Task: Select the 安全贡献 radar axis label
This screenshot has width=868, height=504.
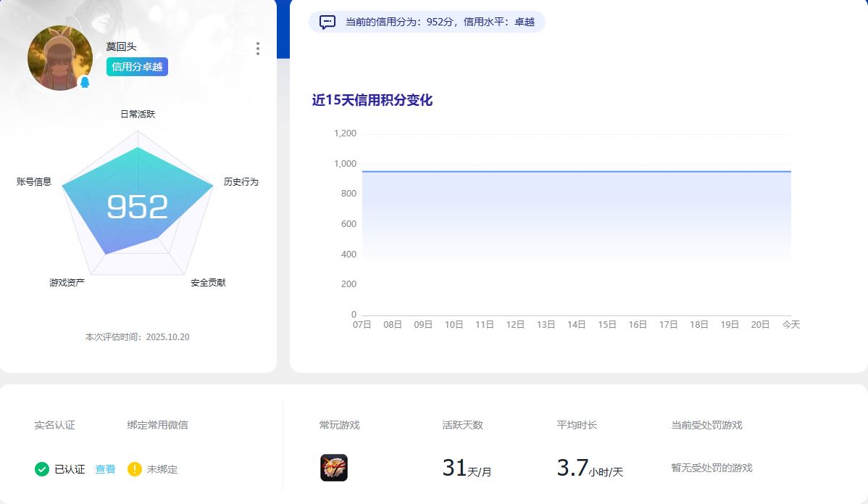Action: [208, 282]
